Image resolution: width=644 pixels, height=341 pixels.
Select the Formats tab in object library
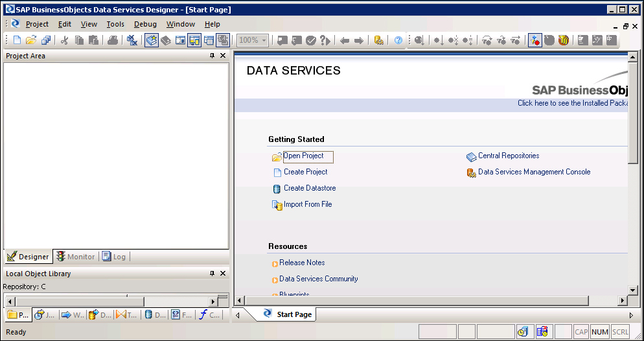point(181,315)
